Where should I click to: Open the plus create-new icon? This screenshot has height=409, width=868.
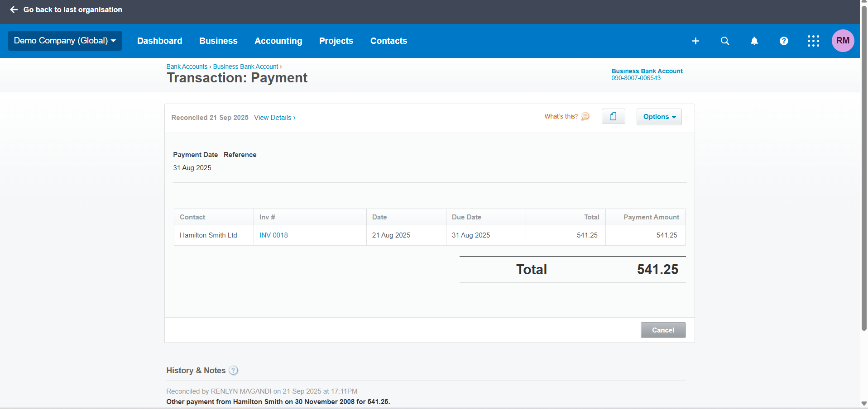pos(695,41)
